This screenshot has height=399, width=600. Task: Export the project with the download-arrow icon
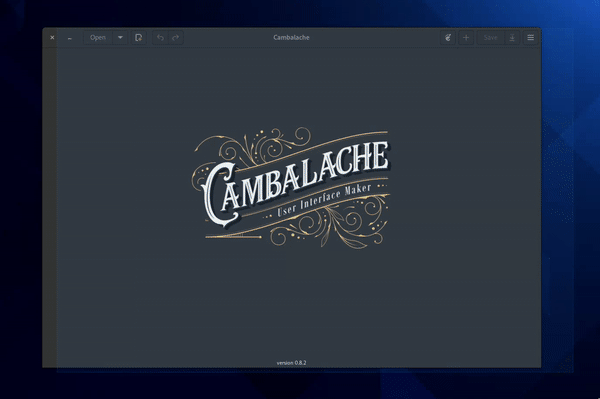[512, 37]
